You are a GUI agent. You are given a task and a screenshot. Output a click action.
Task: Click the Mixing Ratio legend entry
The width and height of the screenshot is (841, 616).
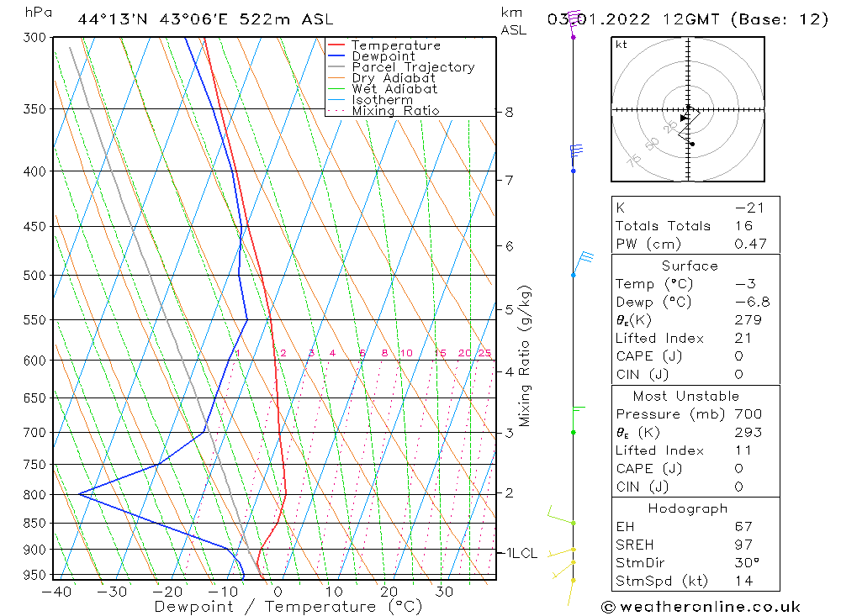click(x=383, y=110)
